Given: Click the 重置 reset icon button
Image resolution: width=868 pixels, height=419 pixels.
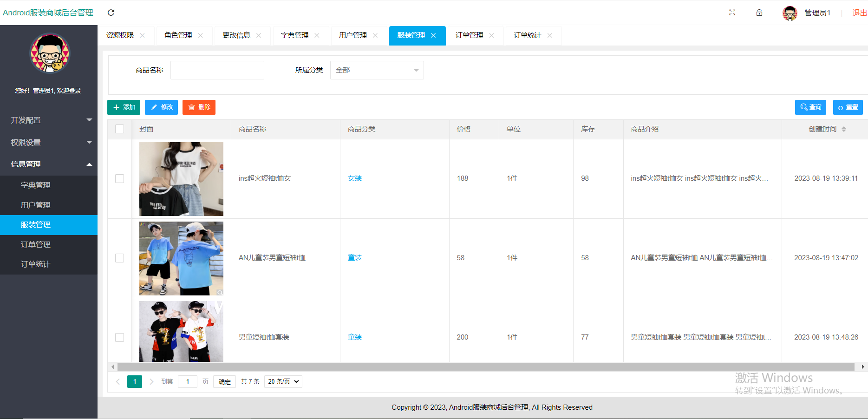Looking at the screenshot, I should click(848, 107).
